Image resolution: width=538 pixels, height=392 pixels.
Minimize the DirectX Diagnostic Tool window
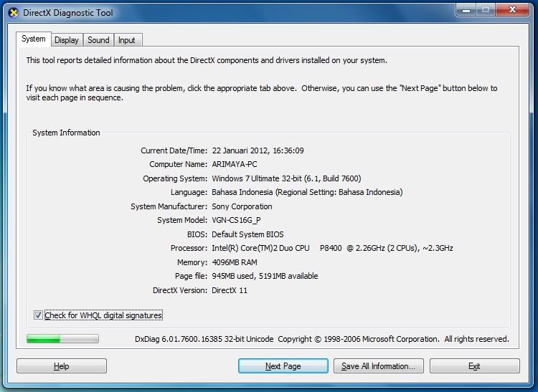466,9
